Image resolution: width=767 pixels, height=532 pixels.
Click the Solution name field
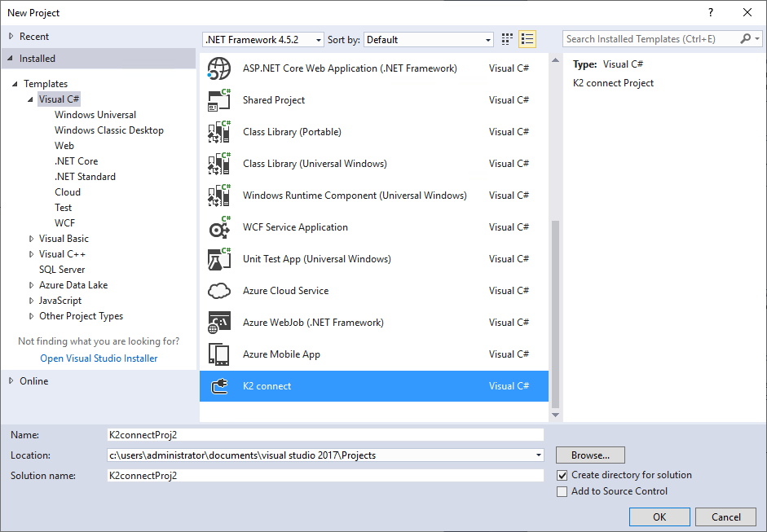pos(325,476)
